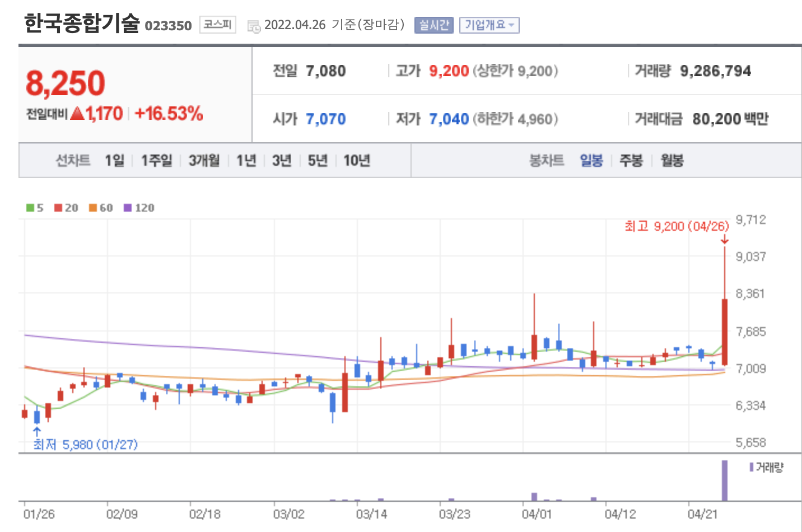This screenshot has width=802, height=532.
Task: Select the 1일 line chart tab
Action: coord(115,161)
